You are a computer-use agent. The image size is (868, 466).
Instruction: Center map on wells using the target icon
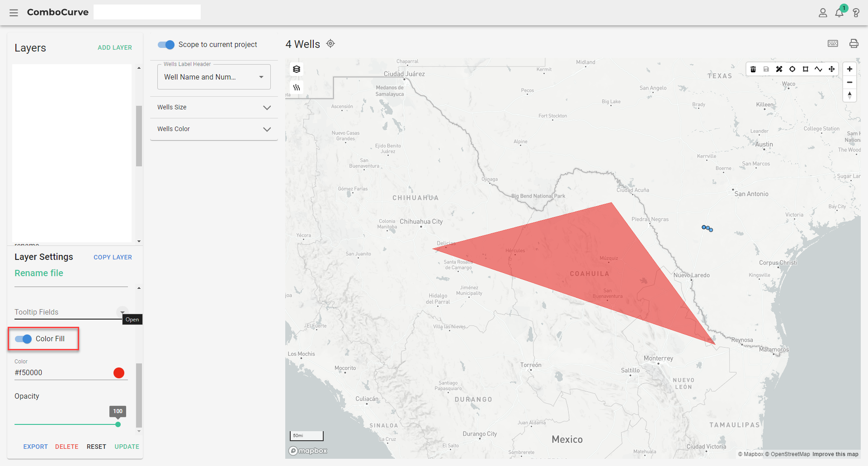coord(330,44)
